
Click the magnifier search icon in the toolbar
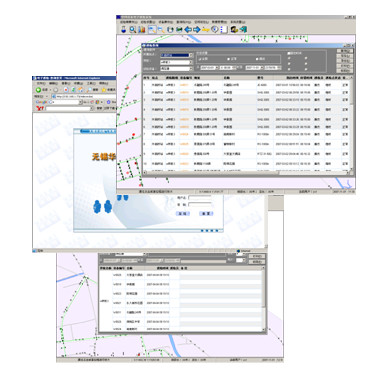(x=133, y=30)
